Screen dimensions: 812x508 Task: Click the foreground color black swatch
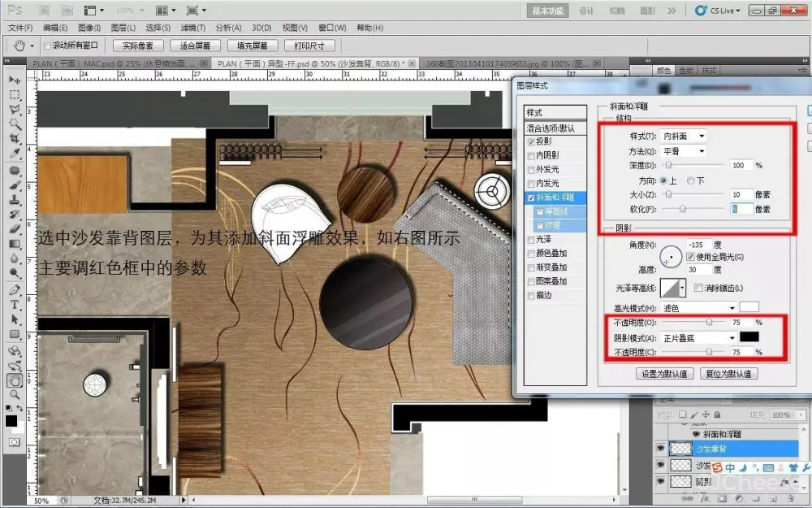coord(11,420)
